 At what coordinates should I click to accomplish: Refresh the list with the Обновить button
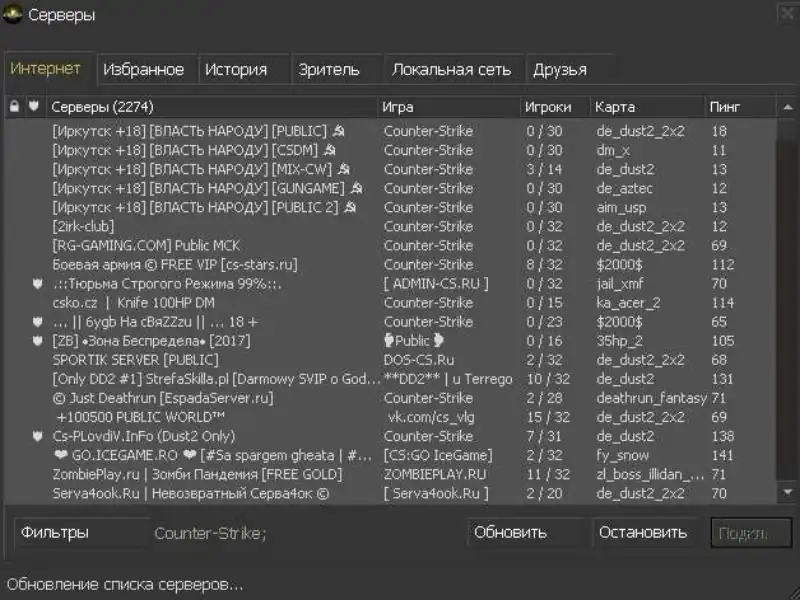(x=525, y=533)
